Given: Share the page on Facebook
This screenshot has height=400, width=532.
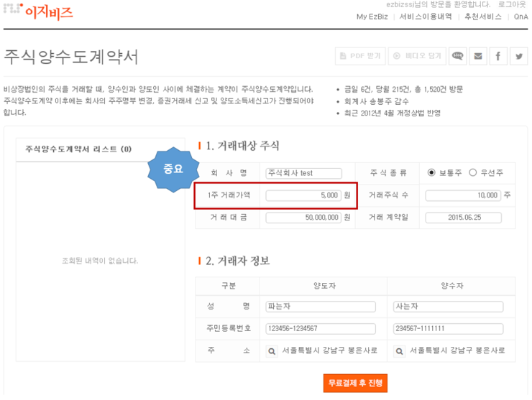Looking at the screenshot, I should click(x=498, y=56).
